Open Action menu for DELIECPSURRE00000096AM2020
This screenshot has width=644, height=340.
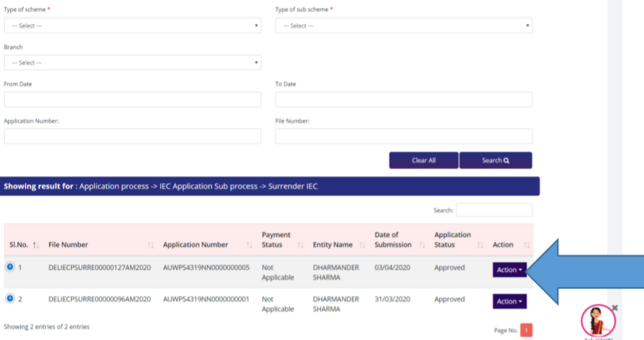point(509,301)
